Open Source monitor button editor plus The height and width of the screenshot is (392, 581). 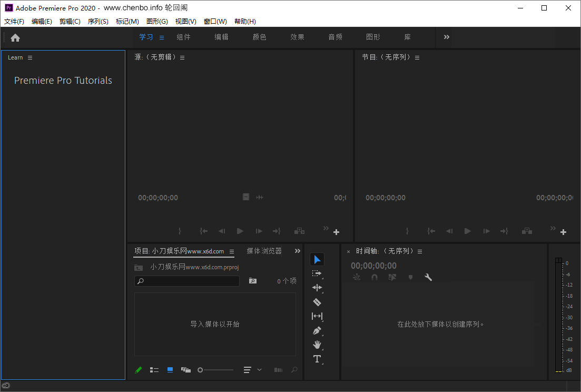336,232
